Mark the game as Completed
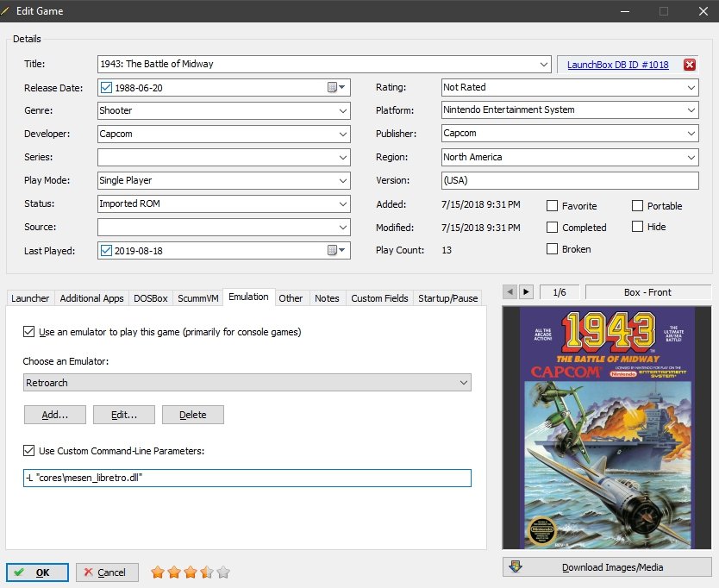Screen dimensions: 719x588 coord(552,228)
